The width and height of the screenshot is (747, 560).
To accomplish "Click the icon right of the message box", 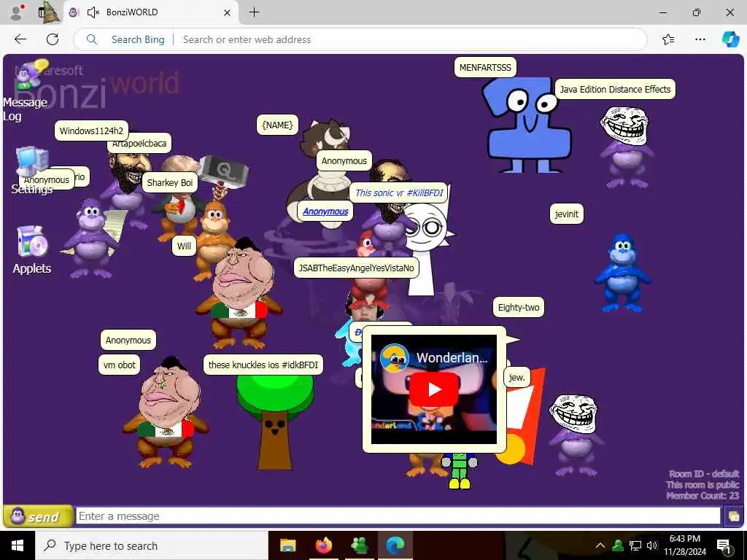I will 733,516.
